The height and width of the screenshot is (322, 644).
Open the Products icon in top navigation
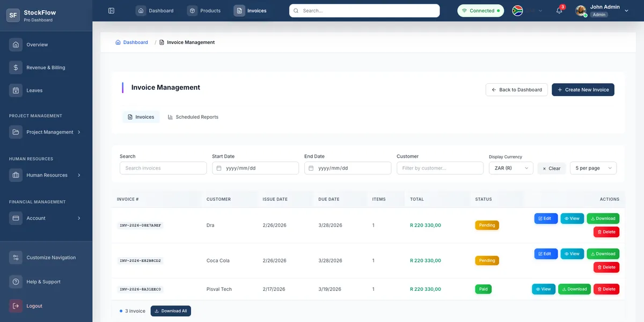click(x=192, y=10)
